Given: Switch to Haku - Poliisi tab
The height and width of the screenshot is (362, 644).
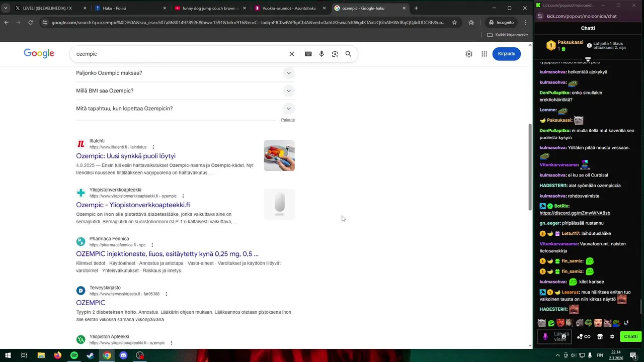Looking at the screenshot, I should click(x=131, y=8).
